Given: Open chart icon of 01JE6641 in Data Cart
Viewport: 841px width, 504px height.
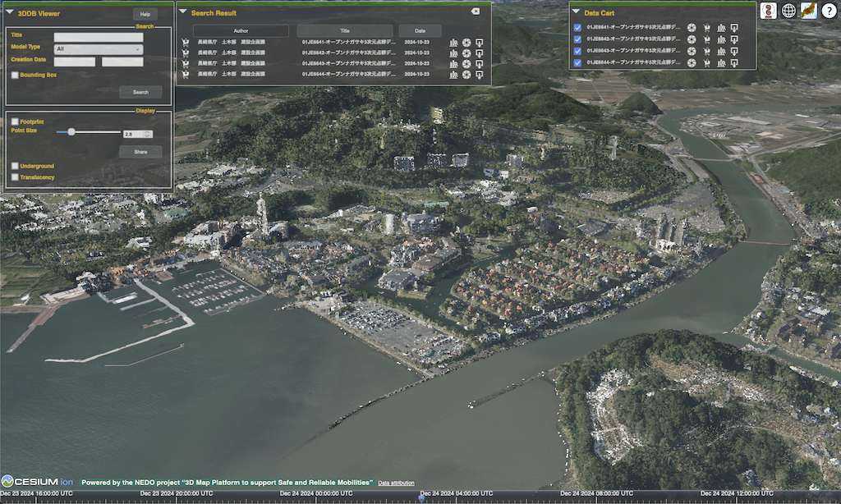Looking at the screenshot, I should click(x=721, y=27).
